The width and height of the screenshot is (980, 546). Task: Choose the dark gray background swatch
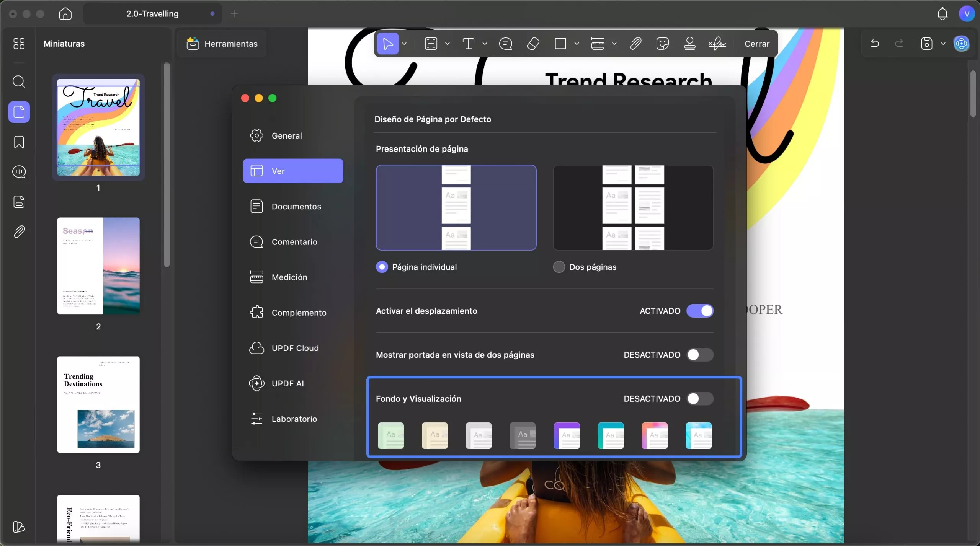click(523, 435)
